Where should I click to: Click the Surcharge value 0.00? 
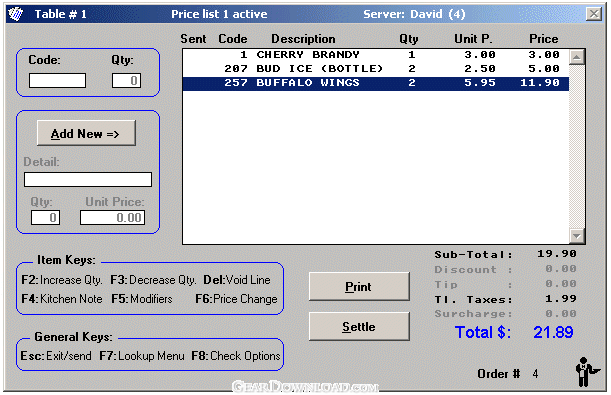[561, 314]
